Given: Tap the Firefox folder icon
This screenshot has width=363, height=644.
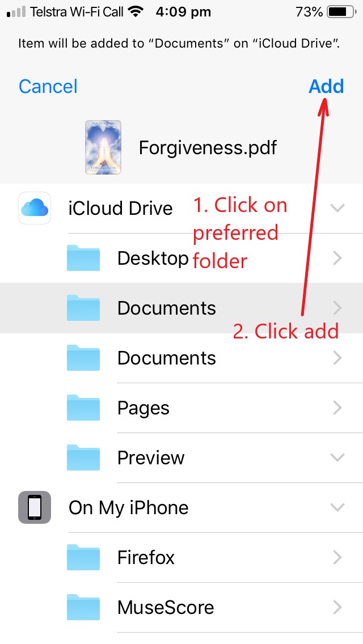Looking at the screenshot, I should (83, 557).
